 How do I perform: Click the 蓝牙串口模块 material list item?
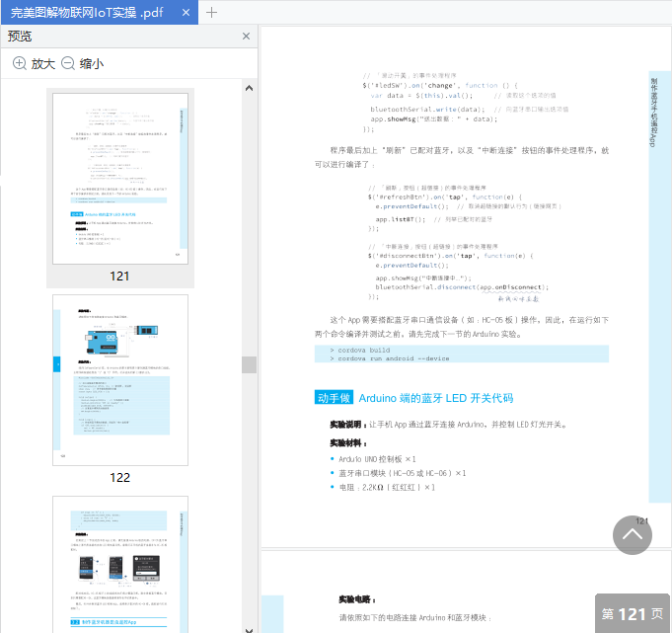tap(403, 473)
